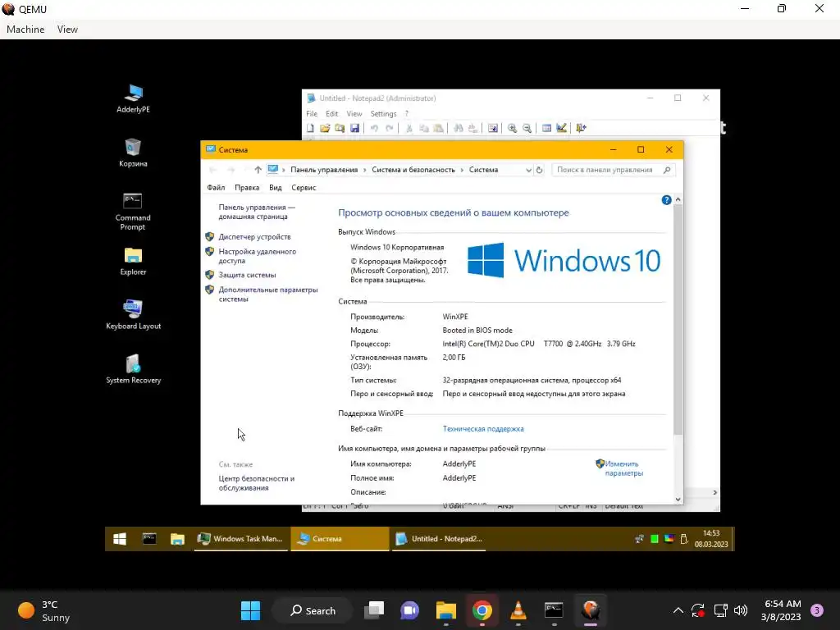Select the Explorer folder desktop icon

(133, 261)
